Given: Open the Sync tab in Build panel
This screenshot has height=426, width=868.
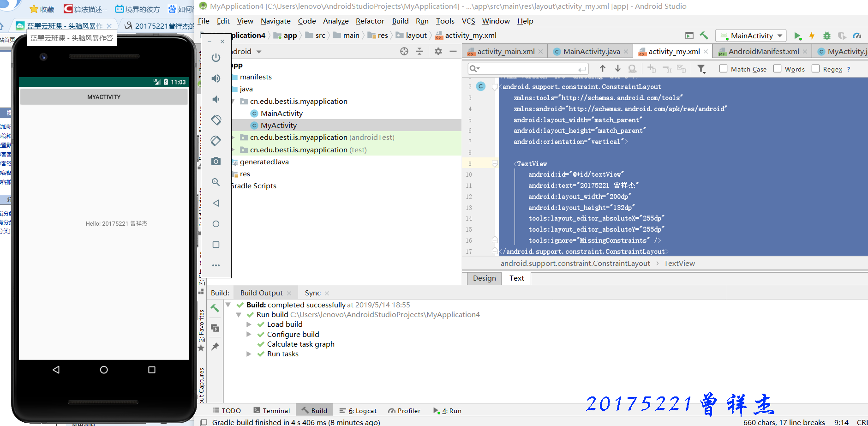Looking at the screenshot, I should pos(312,293).
